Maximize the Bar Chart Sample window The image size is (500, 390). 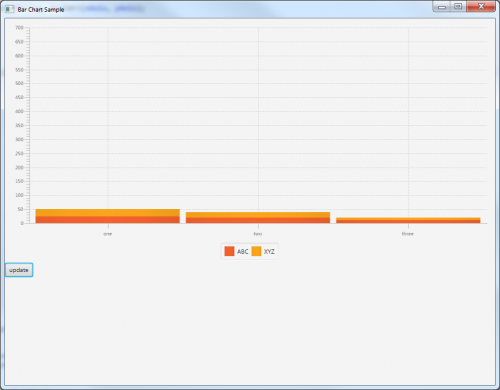[x=459, y=7]
